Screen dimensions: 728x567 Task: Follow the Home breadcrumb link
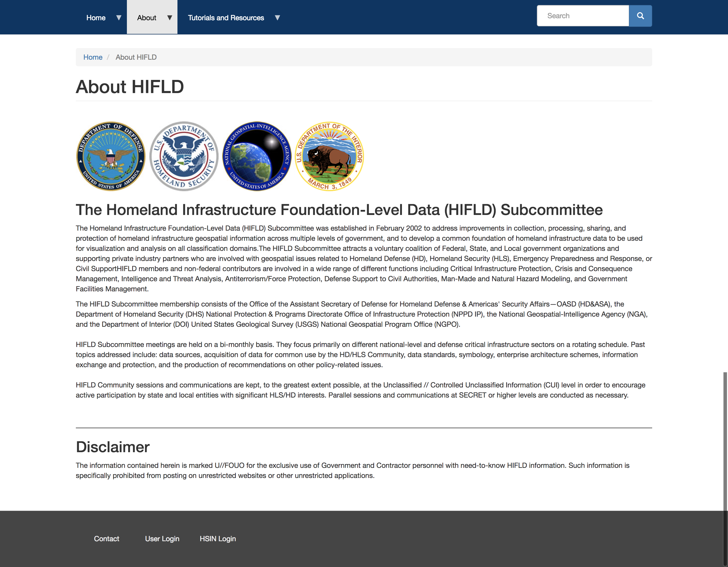tap(93, 57)
